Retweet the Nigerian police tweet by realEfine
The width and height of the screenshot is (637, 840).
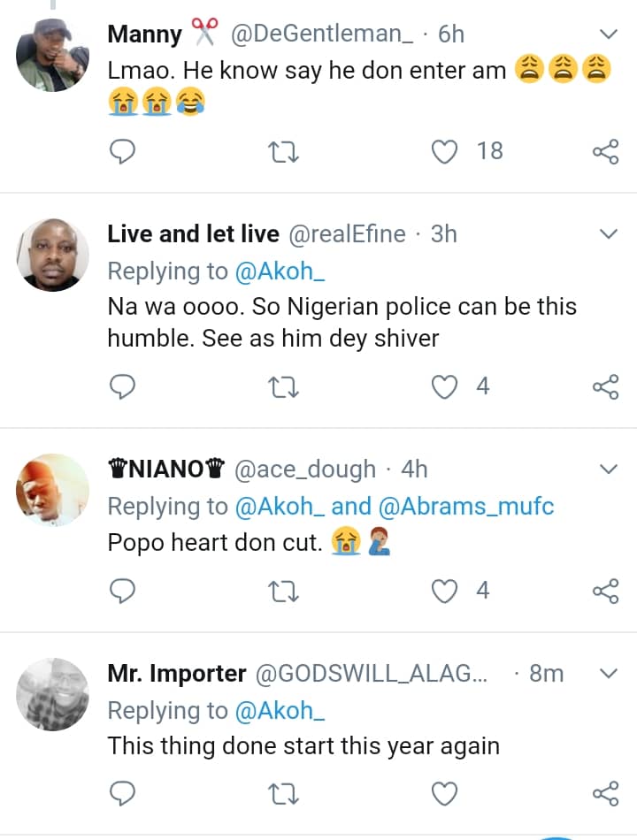(283, 386)
